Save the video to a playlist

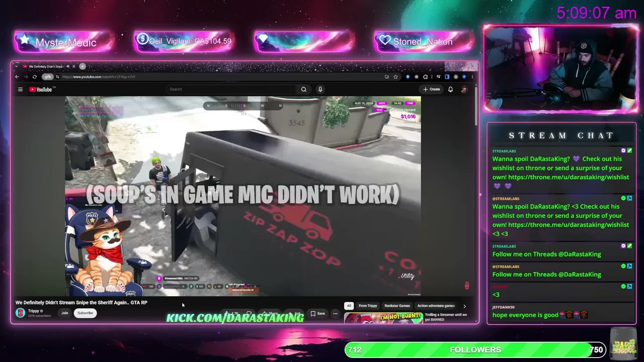pos(317,314)
